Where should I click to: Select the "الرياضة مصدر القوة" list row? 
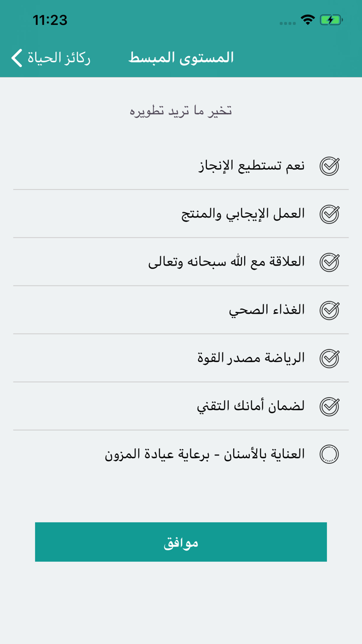coord(259,358)
